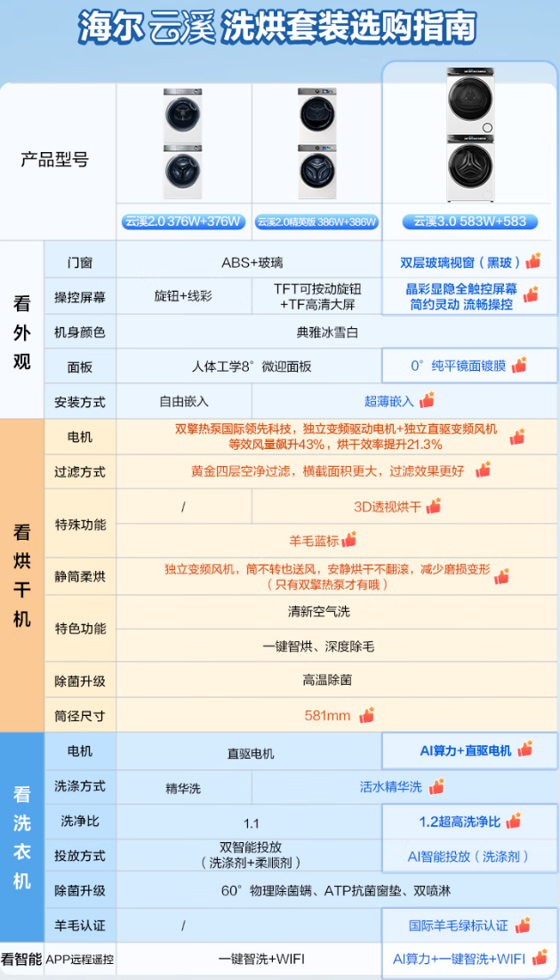This screenshot has width=560, height=980.
Task: Click the thumbs-up beside 超薄嵌入
Action: click(x=427, y=400)
